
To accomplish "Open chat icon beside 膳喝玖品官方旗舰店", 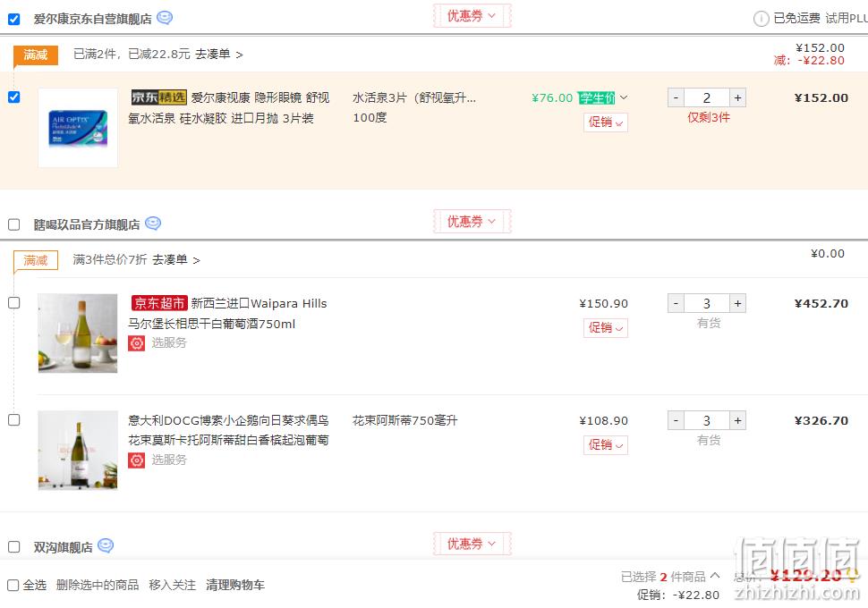I will pos(153,224).
